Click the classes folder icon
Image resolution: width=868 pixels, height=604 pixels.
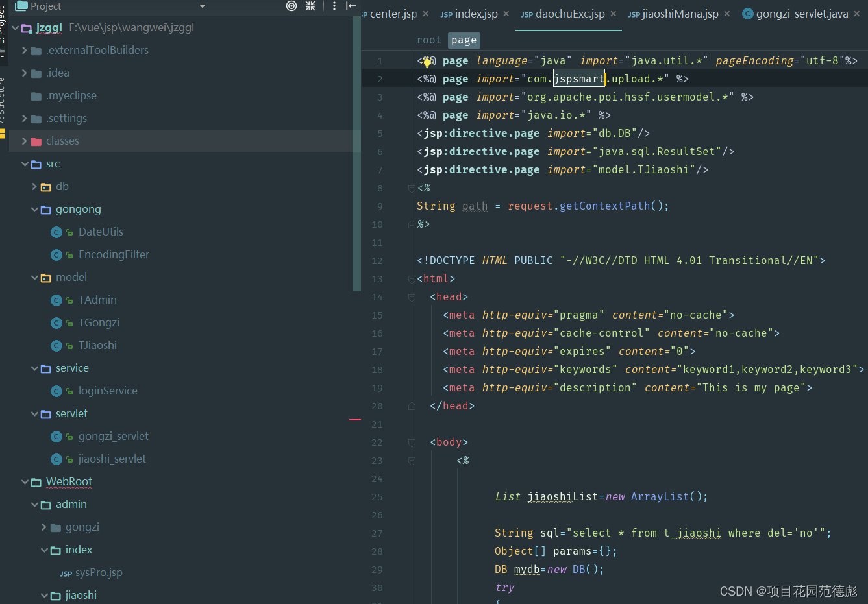click(x=36, y=141)
